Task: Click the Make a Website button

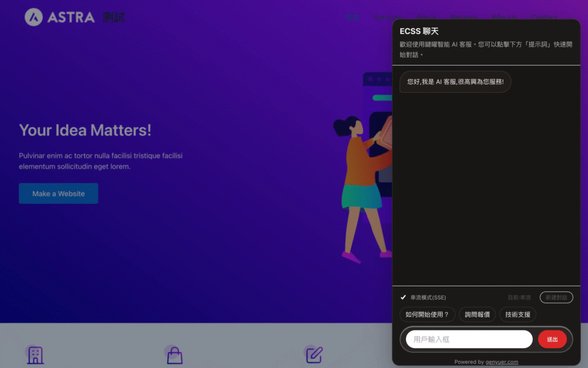Action: 59,194
